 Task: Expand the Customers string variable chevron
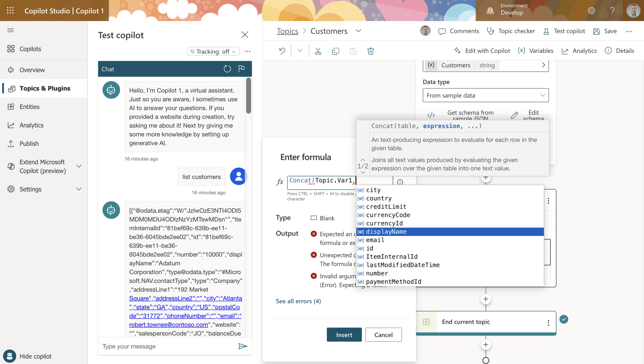543,65
